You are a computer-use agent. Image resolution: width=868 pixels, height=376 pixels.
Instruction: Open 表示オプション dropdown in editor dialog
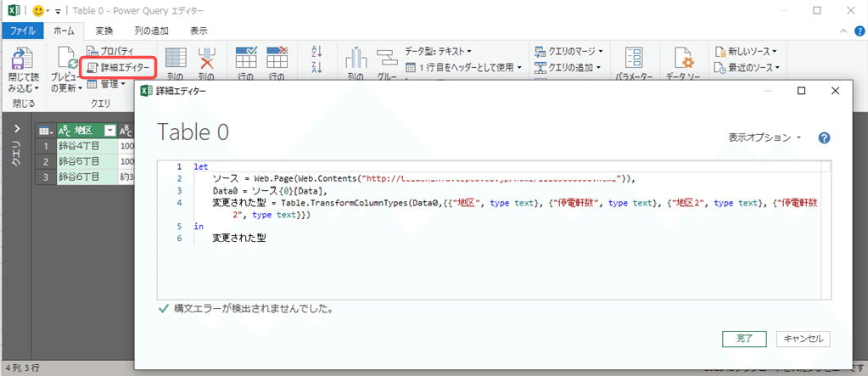pos(764,137)
